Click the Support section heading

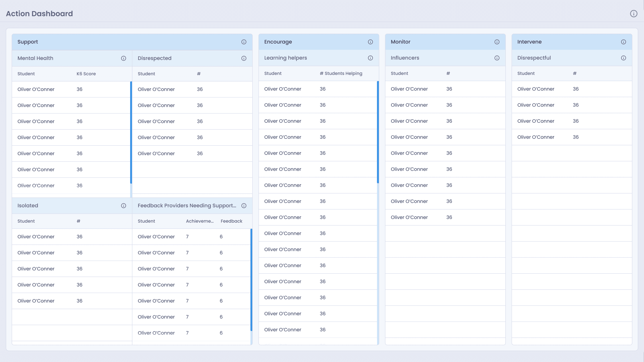coord(28,42)
